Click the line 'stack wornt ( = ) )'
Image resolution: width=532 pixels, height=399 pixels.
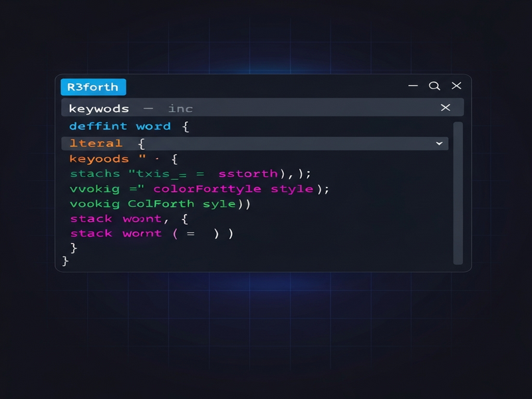(152, 233)
